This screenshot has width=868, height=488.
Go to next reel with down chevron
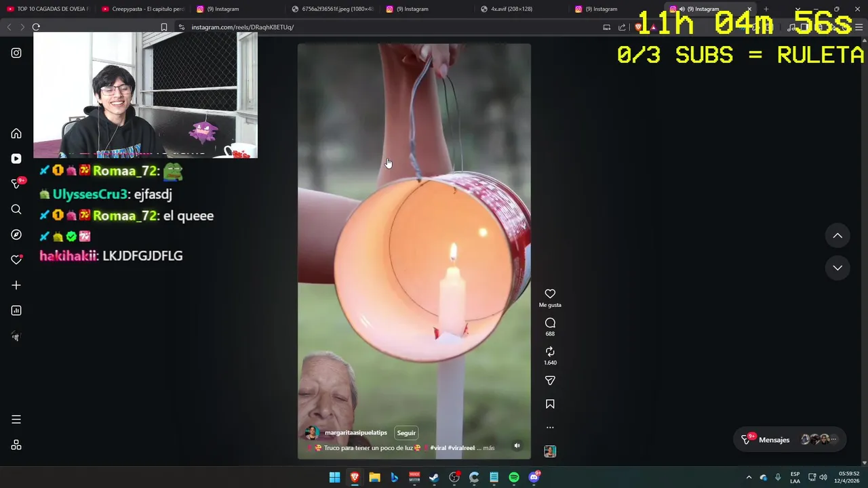pos(837,268)
